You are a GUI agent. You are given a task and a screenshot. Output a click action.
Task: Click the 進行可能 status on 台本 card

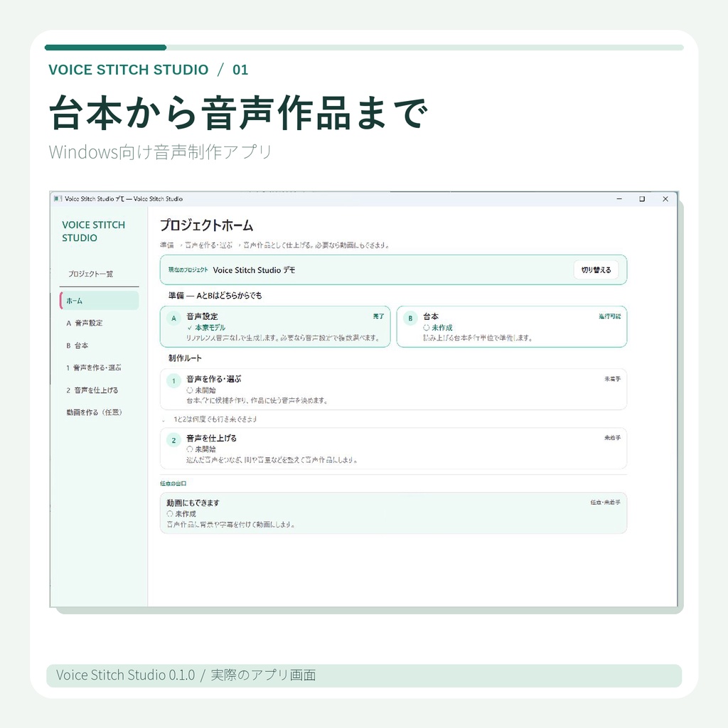click(609, 316)
